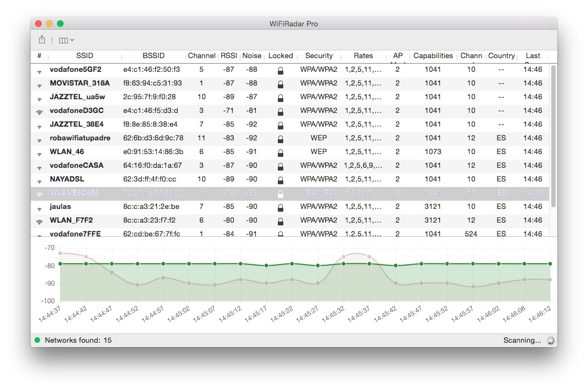
Task: Sort networks by Noise column header
Action: click(252, 55)
